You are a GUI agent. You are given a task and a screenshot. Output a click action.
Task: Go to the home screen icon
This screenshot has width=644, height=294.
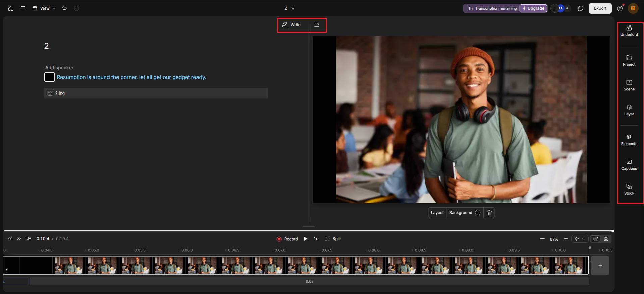click(11, 8)
